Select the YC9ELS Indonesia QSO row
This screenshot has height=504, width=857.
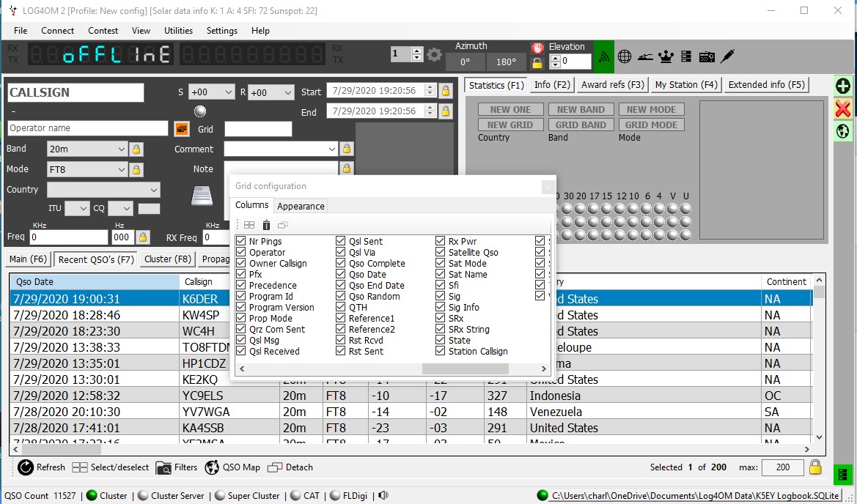[411, 396]
